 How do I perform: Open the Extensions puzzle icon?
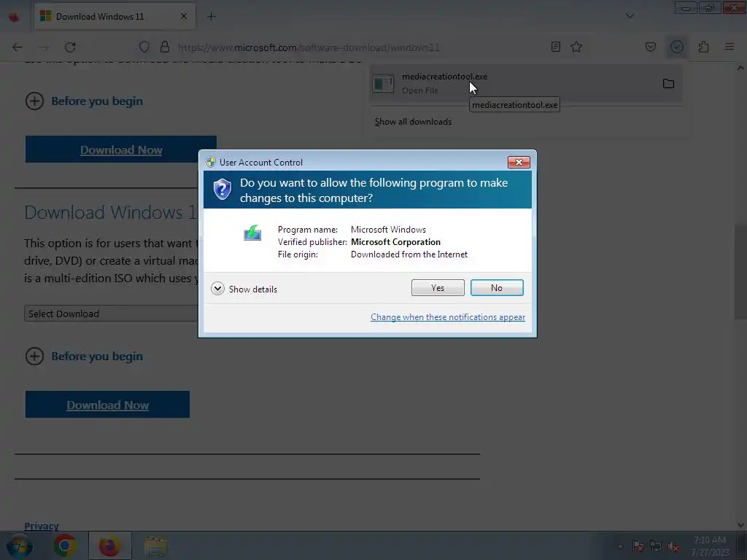[x=703, y=47]
